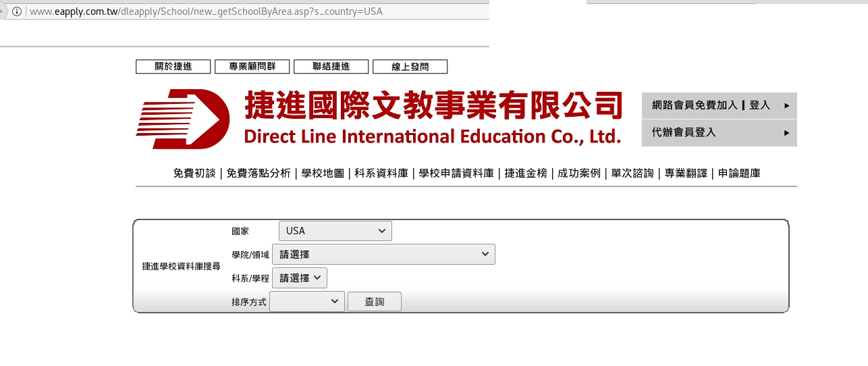This screenshot has height=366, width=868.
Task: Click the site info icon beside the URL
Action: pos(16,11)
